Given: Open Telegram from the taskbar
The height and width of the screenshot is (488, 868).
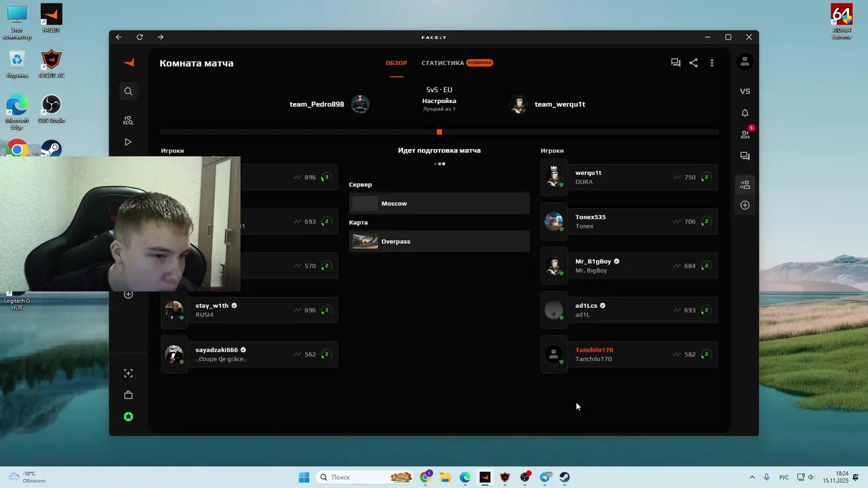Looking at the screenshot, I should click(x=545, y=477).
